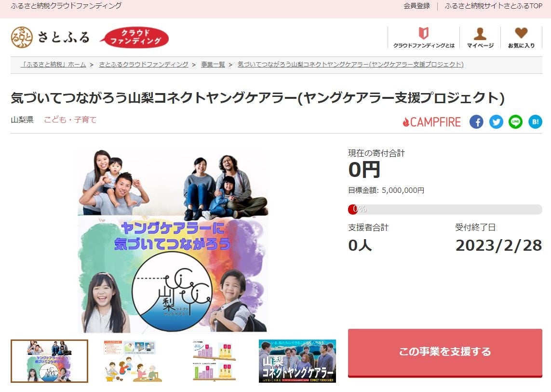Screen dimensions: 551x392
Task: Share the project on Facebook
Action: [x=476, y=122]
